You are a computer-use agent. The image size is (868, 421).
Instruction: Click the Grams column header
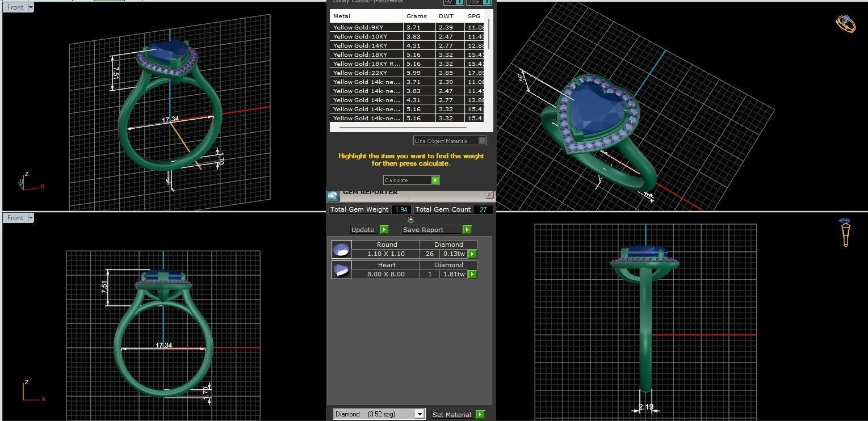(x=420, y=16)
